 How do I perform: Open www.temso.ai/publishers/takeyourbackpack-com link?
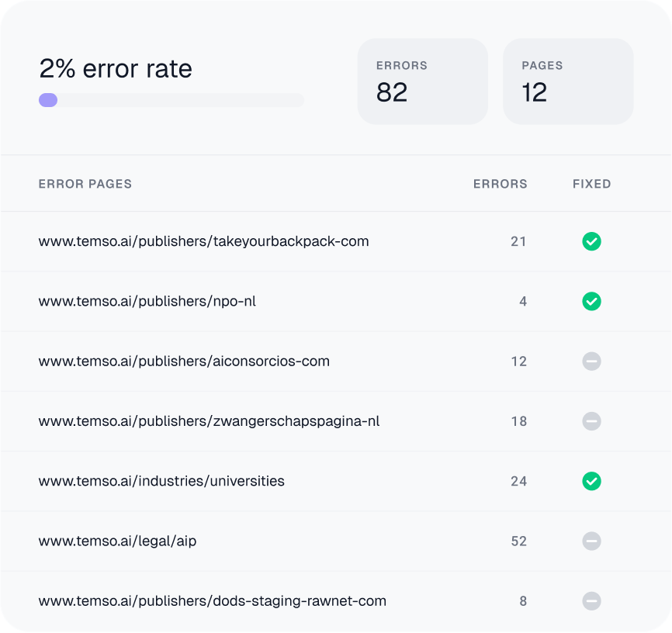pyautogui.click(x=203, y=241)
